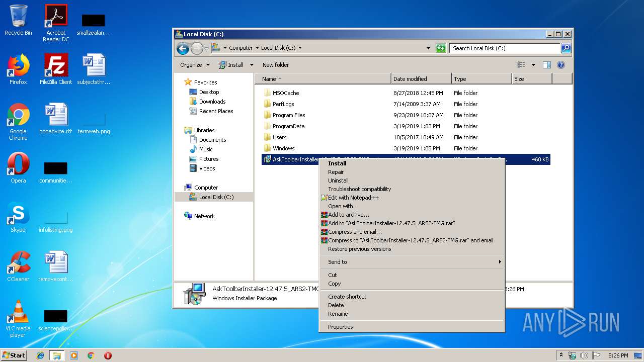Screen dimensions: 644x362
Task: Launch Firefox from the desktop
Action: [x=18, y=69]
